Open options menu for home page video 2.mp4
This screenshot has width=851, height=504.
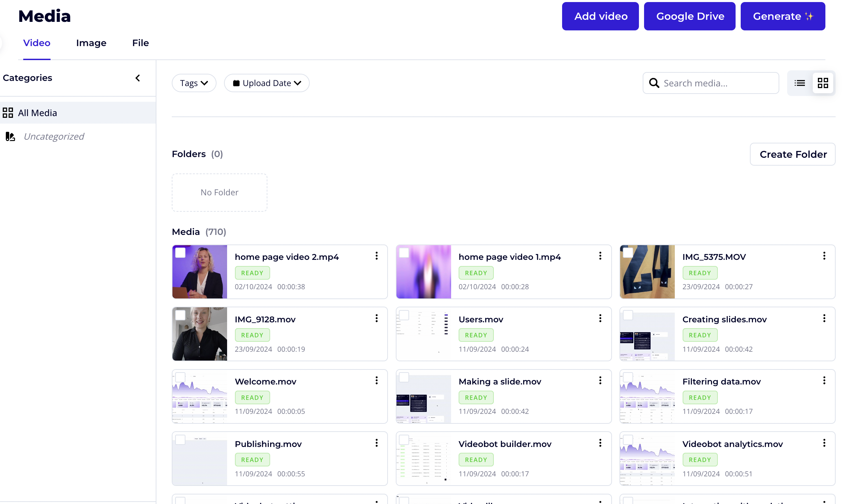[x=376, y=256]
